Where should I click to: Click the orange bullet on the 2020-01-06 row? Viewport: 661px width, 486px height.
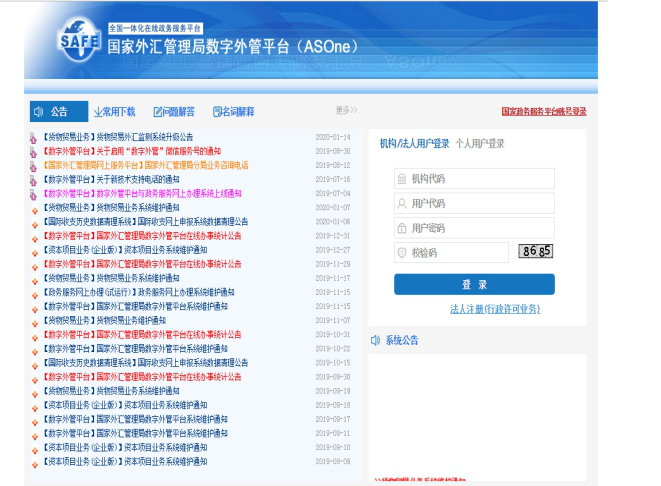pyautogui.click(x=35, y=225)
